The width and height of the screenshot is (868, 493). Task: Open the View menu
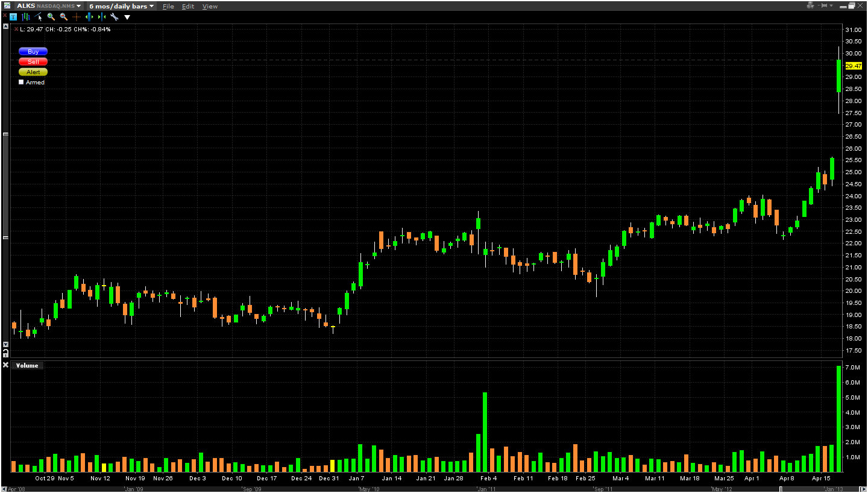(210, 6)
